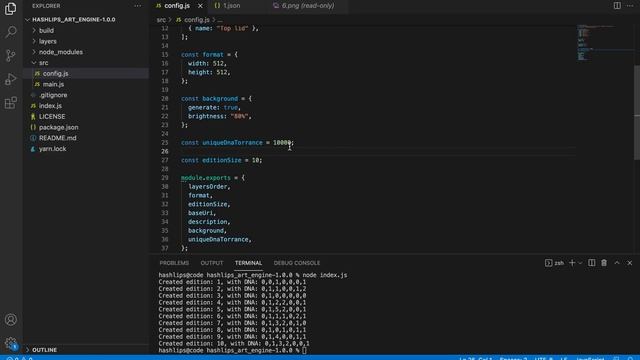
Task: Click the terminal prompt input line
Action: (x=233, y=351)
